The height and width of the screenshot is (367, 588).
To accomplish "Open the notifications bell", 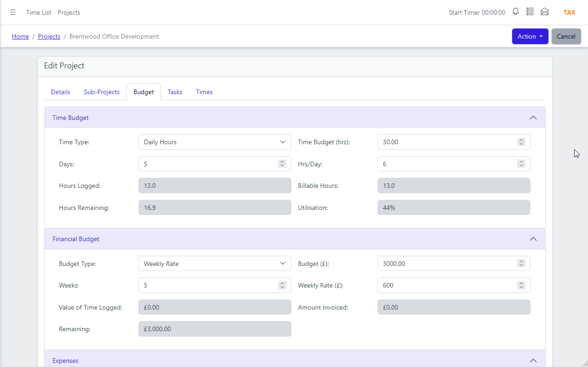I will [x=516, y=12].
